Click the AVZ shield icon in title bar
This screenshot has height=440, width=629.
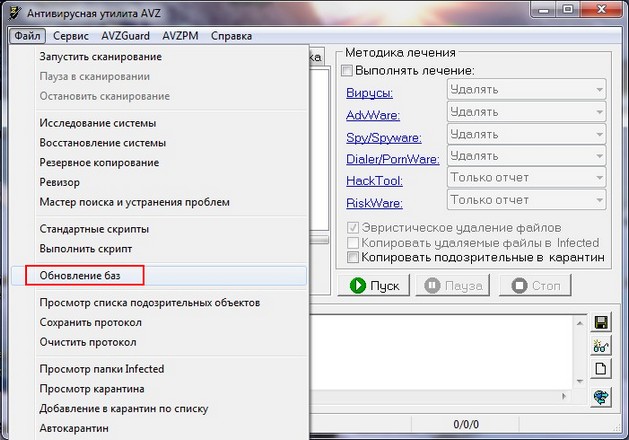tap(11, 11)
